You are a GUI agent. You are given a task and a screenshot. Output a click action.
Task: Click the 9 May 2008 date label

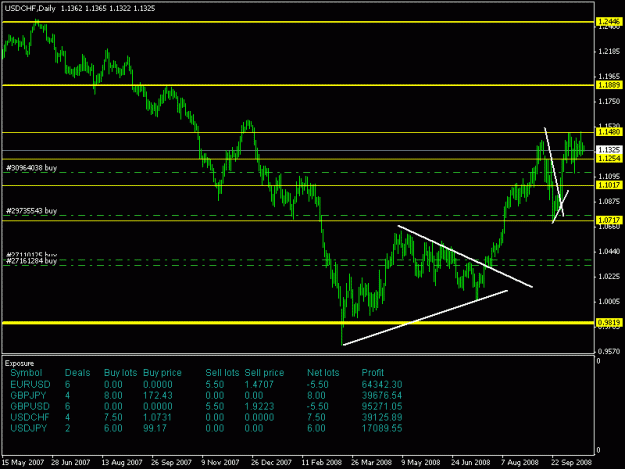pos(421,462)
